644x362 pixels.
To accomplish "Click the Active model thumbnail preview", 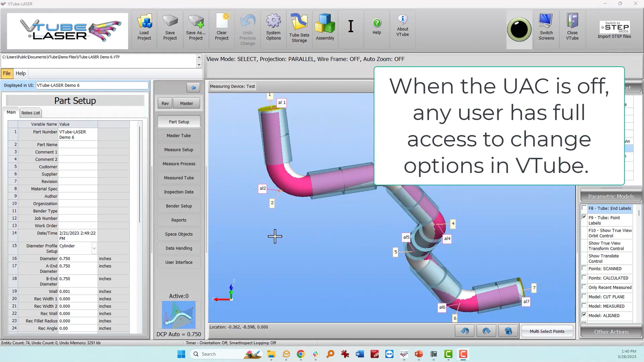I will (x=179, y=315).
